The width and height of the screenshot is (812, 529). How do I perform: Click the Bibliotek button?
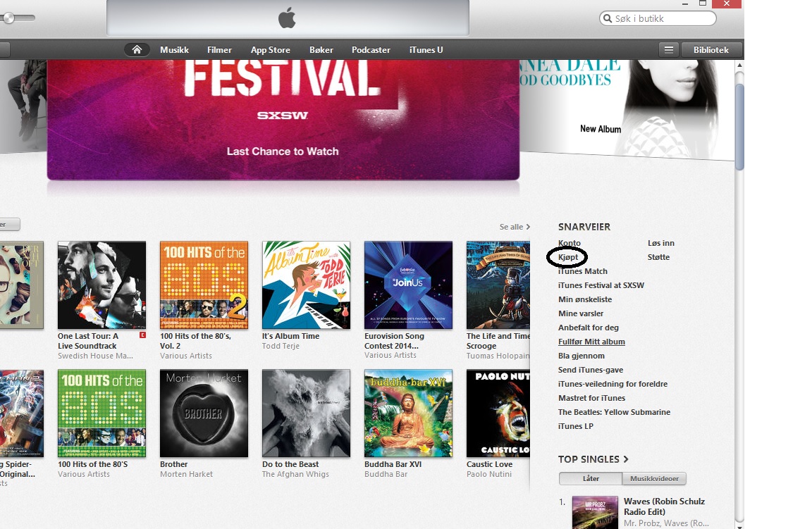[711, 50]
